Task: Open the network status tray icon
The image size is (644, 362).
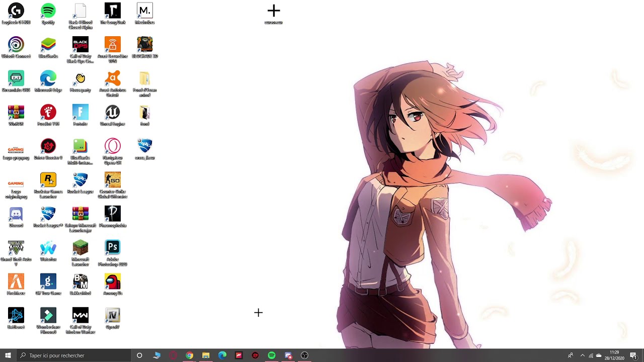Action: click(x=591, y=355)
